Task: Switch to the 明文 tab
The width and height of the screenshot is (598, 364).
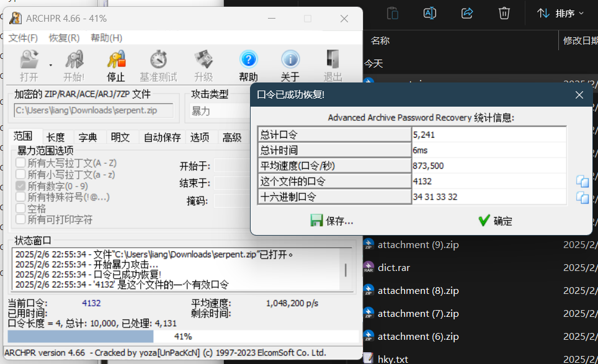Action: (x=120, y=137)
